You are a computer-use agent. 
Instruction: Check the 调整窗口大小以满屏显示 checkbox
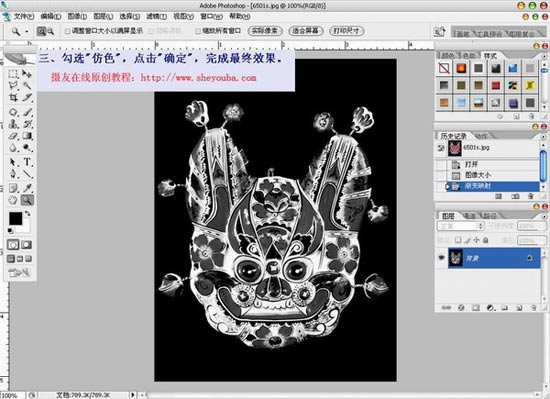(68, 31)
